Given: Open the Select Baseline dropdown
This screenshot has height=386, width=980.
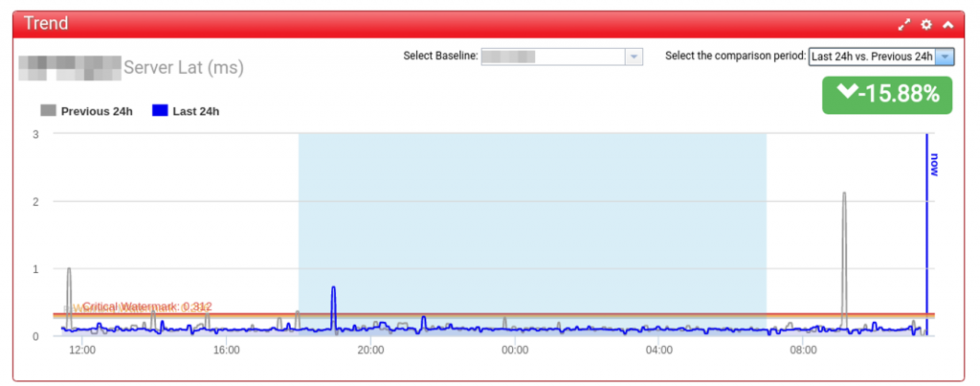Looking at the screenshot, I should (634, 57).
